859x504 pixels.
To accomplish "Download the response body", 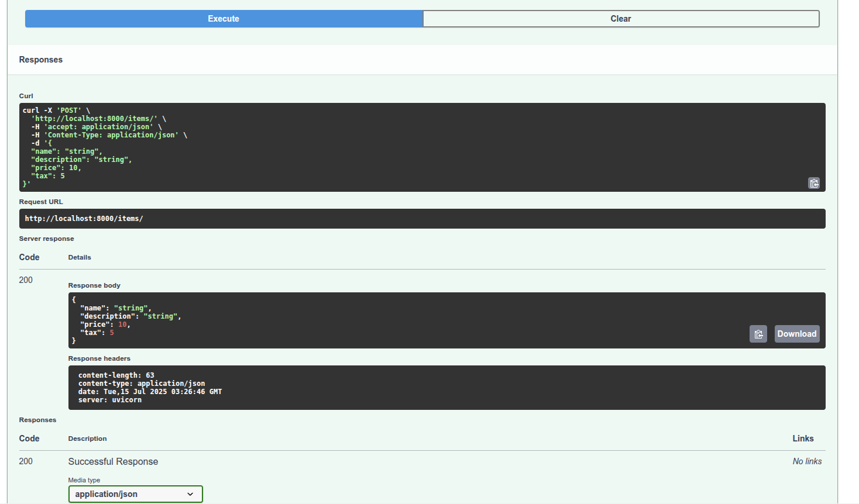I will click(x=796, y=334).
